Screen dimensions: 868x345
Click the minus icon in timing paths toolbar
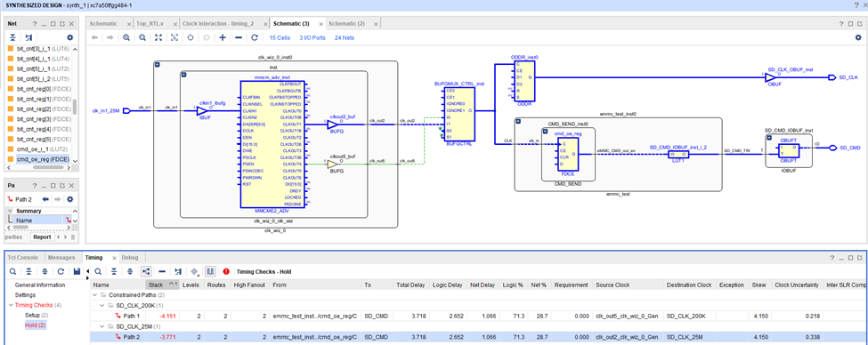pos(162,271)
